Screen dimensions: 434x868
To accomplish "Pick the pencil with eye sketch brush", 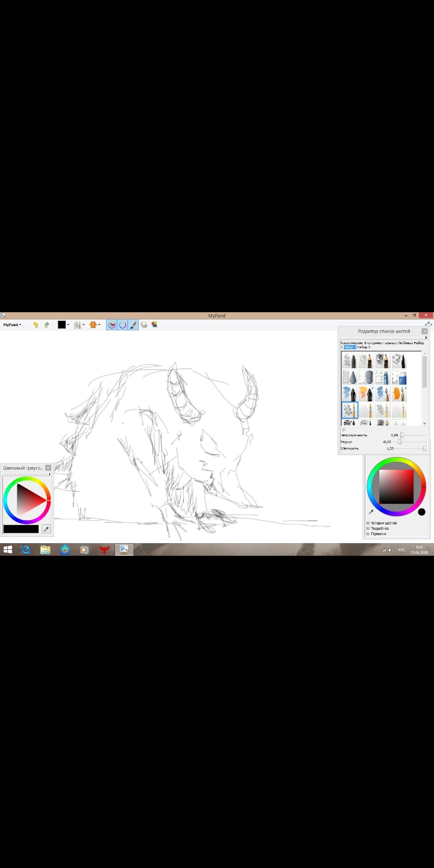I will 383,360.
